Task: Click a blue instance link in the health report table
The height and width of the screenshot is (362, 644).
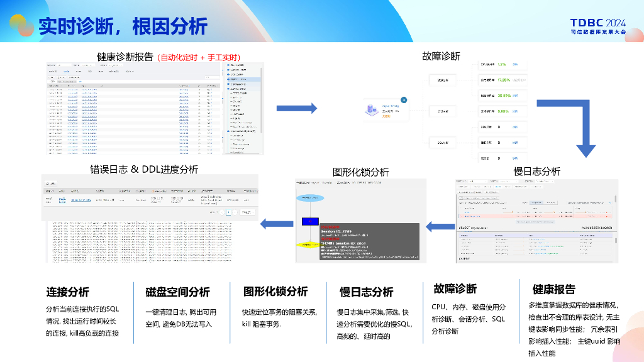Action: coord(72,94)
